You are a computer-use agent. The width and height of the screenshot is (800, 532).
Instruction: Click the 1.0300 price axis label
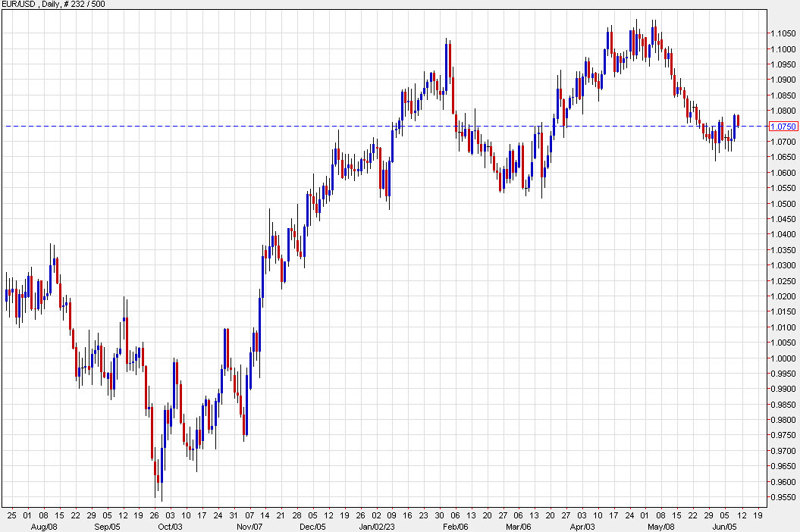coord(783,265)
